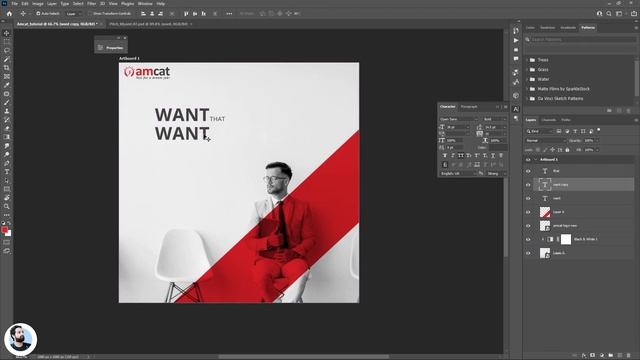Viewport: 640px width, 360px height.
Task: Switch to the Paragraph tab
Action: pyautogui.click(x=469, y=107)
